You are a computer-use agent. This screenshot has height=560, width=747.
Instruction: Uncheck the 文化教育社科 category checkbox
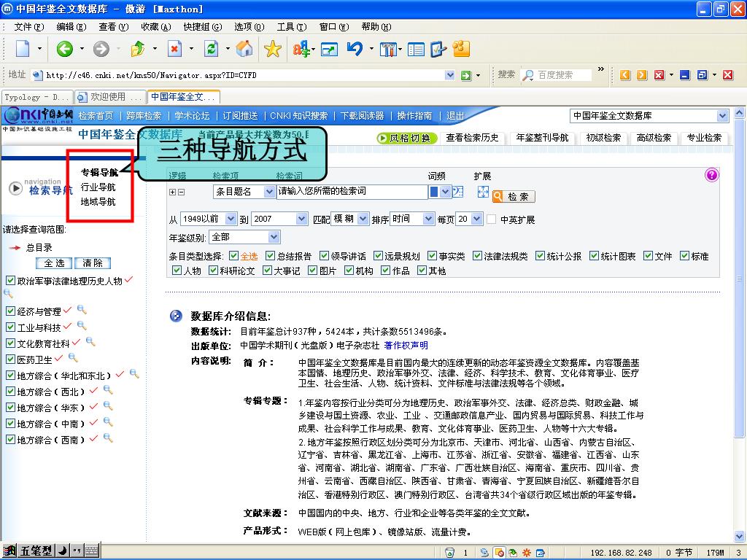coord(10,343)
